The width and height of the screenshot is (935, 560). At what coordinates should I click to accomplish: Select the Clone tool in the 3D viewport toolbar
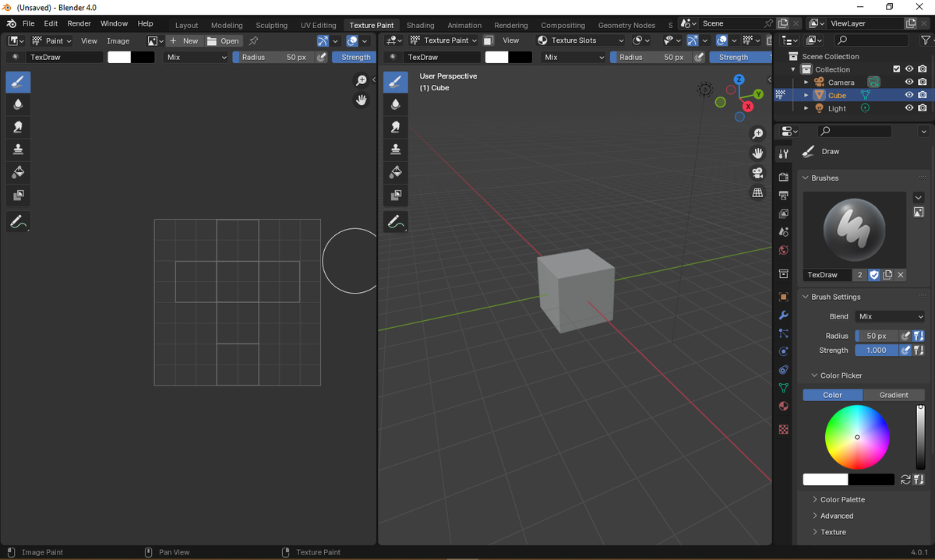click(396, 149)
